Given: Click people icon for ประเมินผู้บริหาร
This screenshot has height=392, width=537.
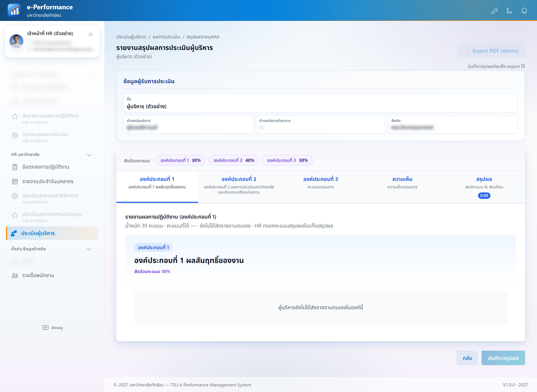Looking at the screenshot, I should point(14,233).
